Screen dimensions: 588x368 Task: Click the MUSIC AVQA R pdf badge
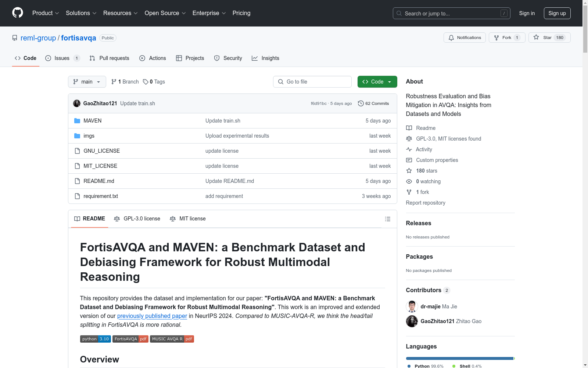click(172, 339)
